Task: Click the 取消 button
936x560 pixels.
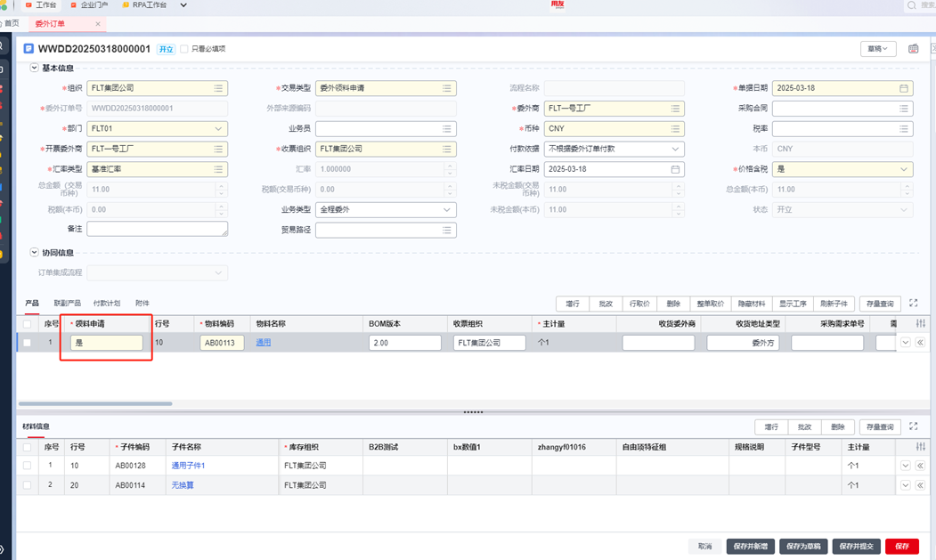Action: [x=705, y=547]
